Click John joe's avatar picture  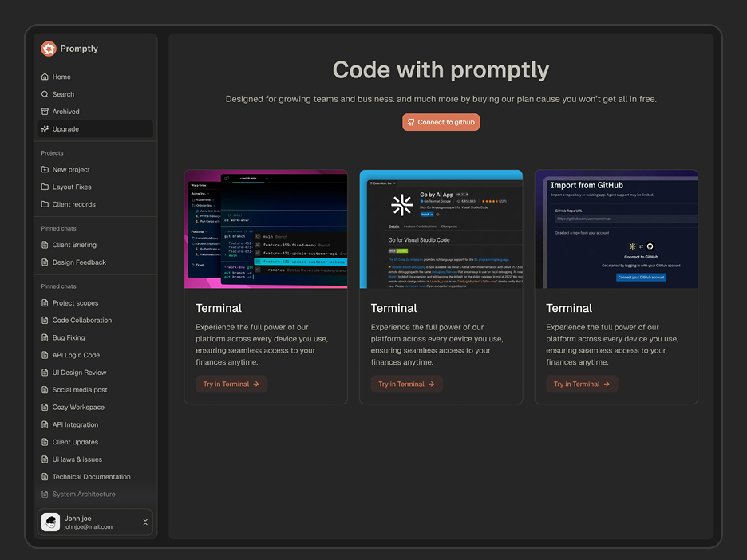[50, 522]
